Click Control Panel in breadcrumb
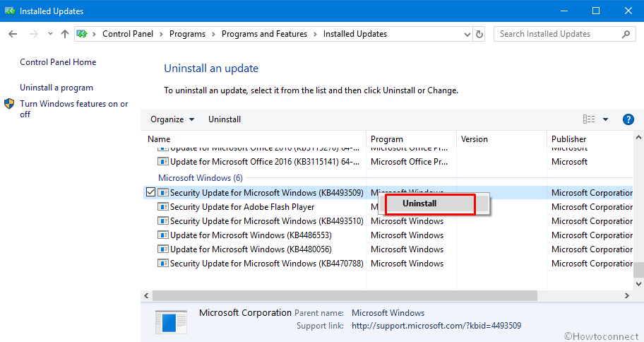The image size is (644, 342). click(128, 34)
